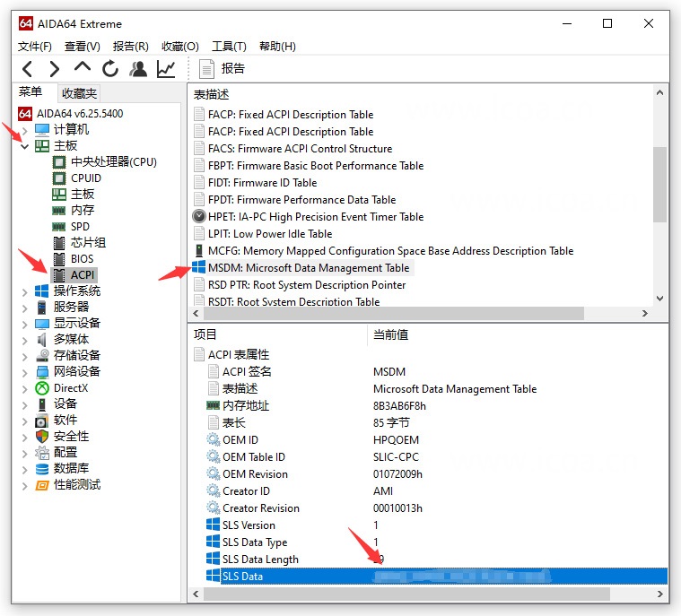The image size is (681, 616).
Task: Expand the 网络设备 tree node
Action: pyautogui.click(x=25, y=372)
